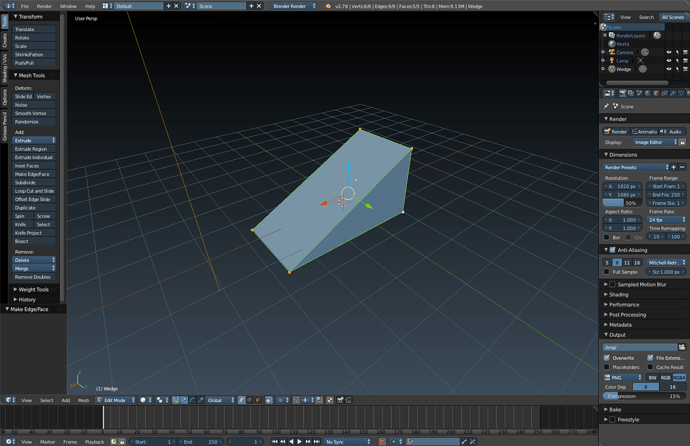Open the Edit Mode dropdown

(x=116, y=400)
